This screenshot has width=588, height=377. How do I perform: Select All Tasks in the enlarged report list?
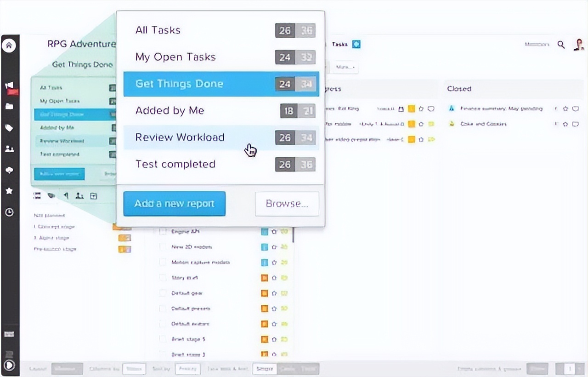pyautogui.click(x=221, y=30)
